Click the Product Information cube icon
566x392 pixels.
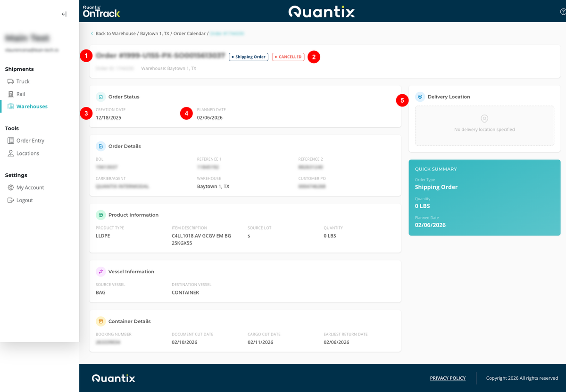[x=100, y=215]
